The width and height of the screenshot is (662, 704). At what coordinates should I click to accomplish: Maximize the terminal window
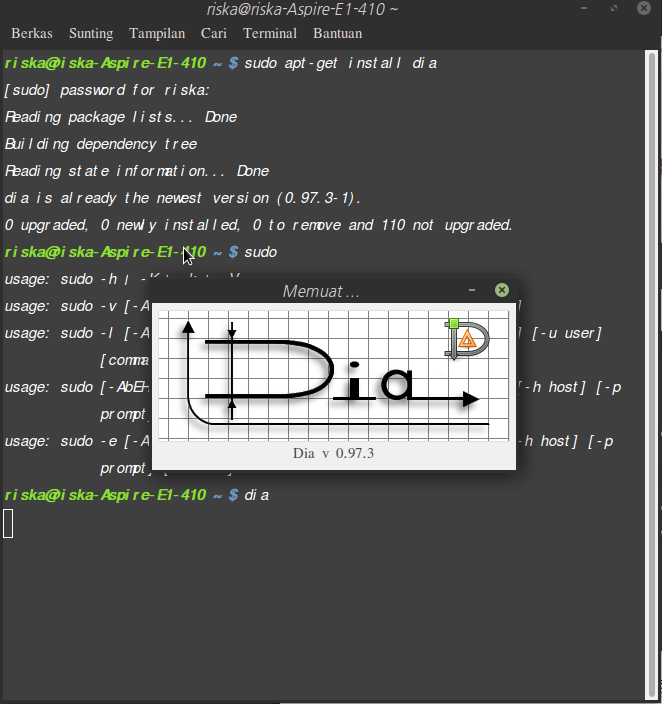pyautogui.click(x=614, y=8)
